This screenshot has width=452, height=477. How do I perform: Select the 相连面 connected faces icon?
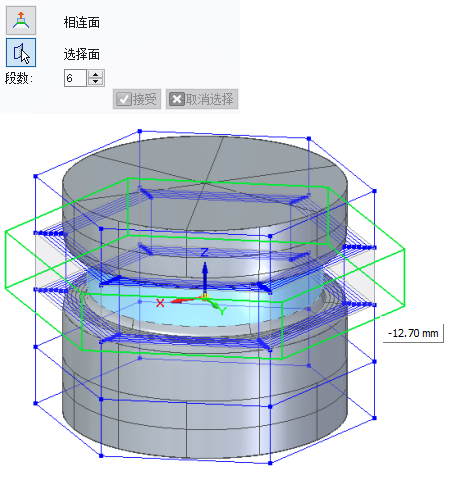coord(21,21)
